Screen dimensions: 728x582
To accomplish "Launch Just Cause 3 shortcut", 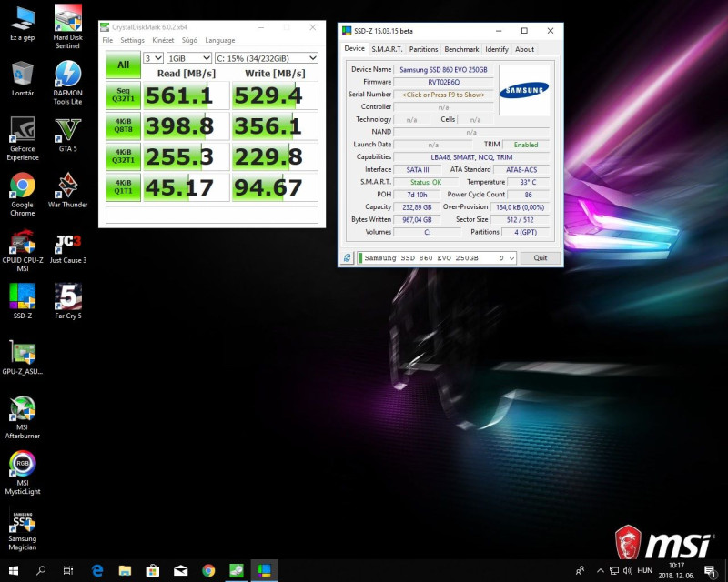I will point(67,249).
